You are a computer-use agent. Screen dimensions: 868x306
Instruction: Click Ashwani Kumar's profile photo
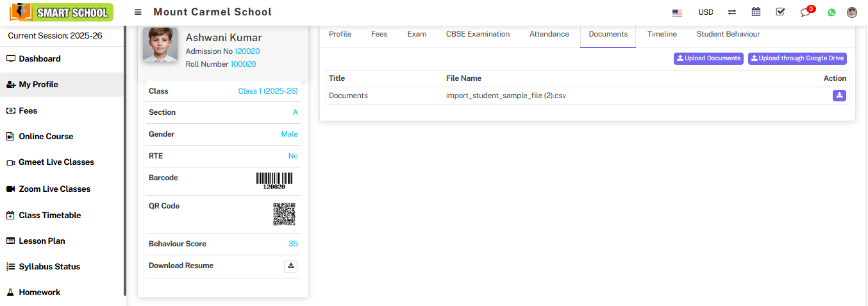[x=160, y=45]
